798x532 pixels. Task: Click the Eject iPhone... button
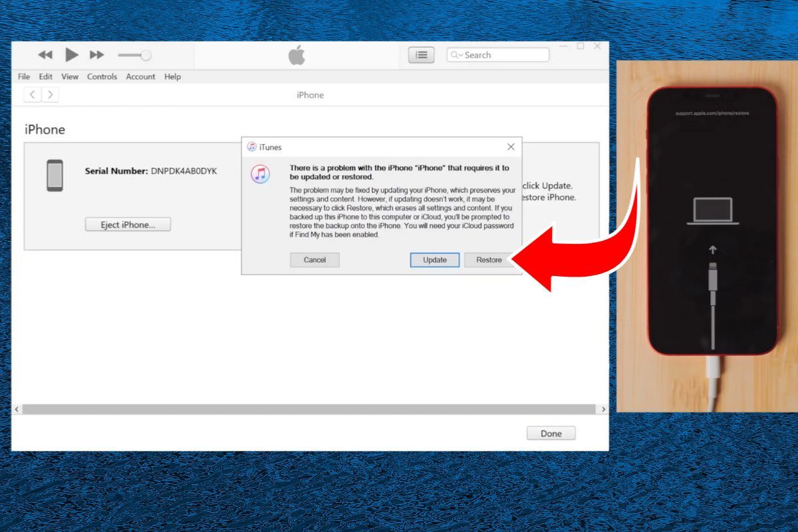[x=128, y=225]
